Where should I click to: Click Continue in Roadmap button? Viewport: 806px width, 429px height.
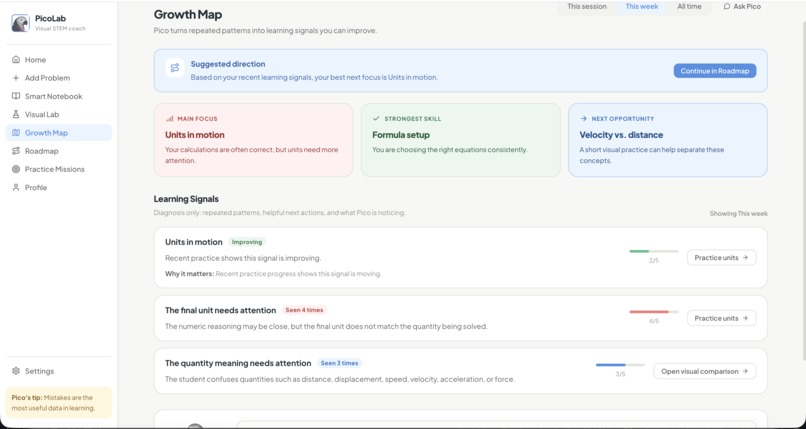[x=715, y=71]
